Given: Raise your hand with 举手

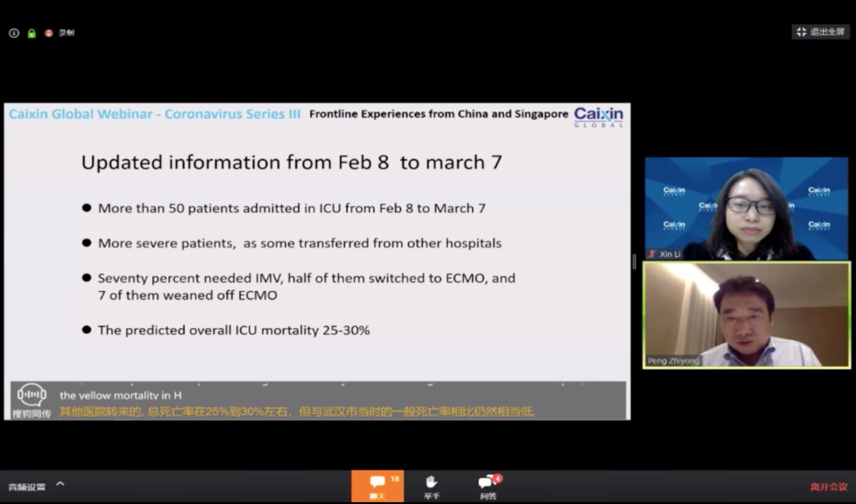Looking at the screenshot, I should point(431,486).
